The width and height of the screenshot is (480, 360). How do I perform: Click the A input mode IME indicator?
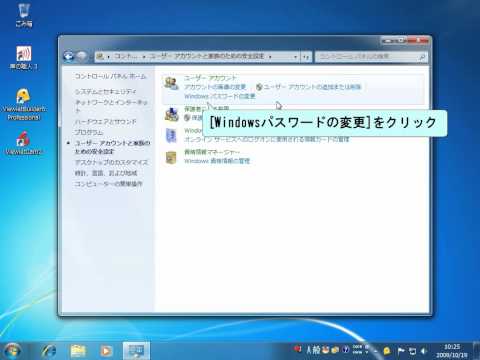pos(309,350)
